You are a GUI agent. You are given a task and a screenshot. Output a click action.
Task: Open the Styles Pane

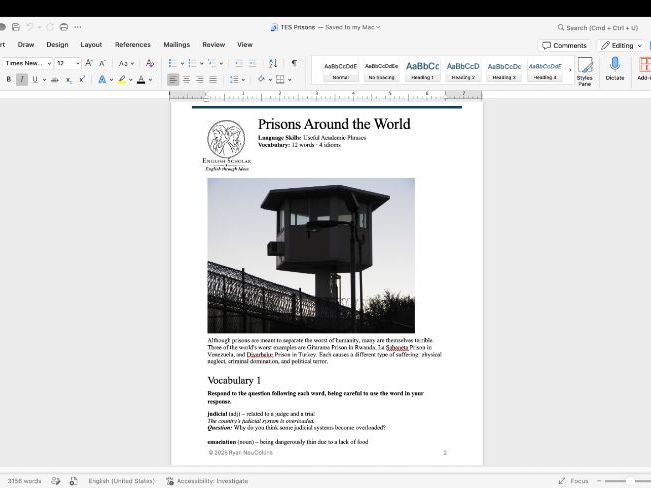click(585, 71)
